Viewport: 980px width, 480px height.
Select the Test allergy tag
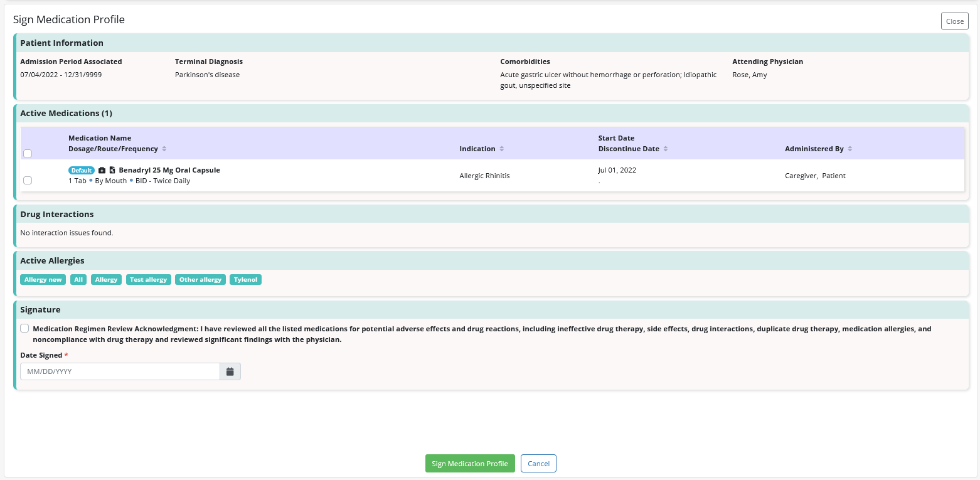point(148,279)
